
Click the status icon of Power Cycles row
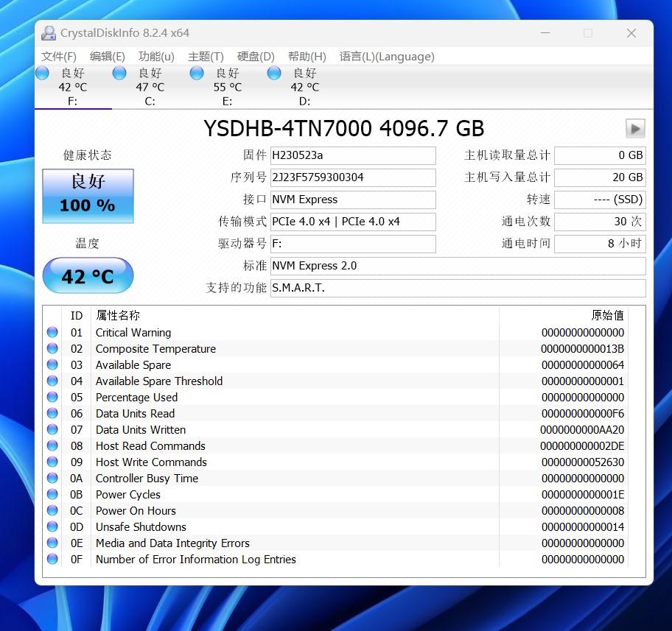pyautogui.click(x=52, y=494)
